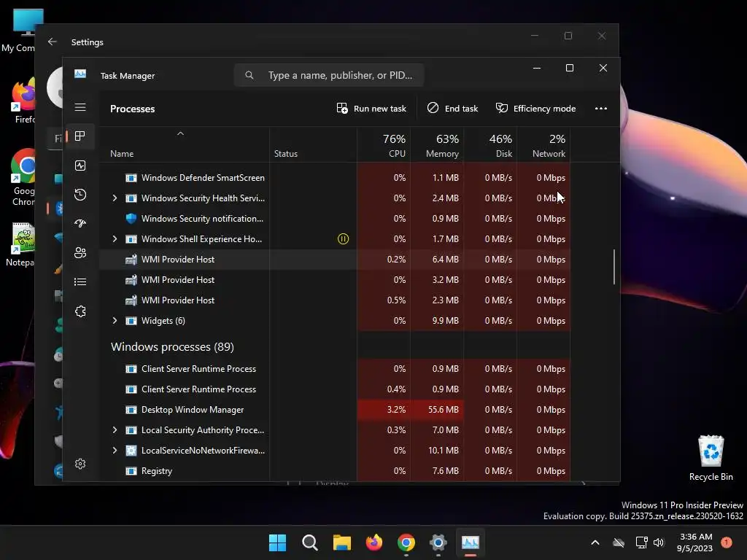
Task: Open clock and date in taskbar
Action: pos(695,542)
